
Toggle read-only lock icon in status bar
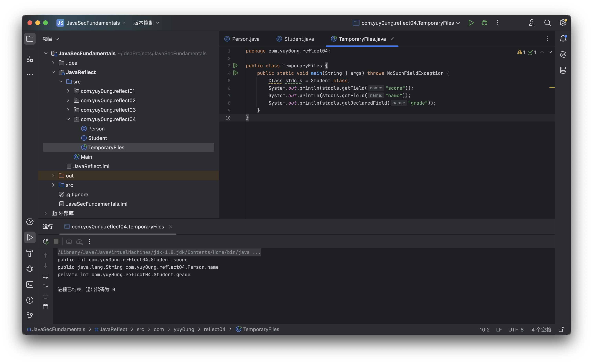pos(561,330)
